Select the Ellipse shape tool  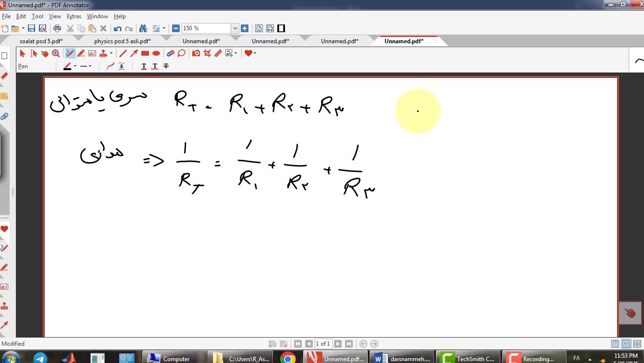coord(156,53)
